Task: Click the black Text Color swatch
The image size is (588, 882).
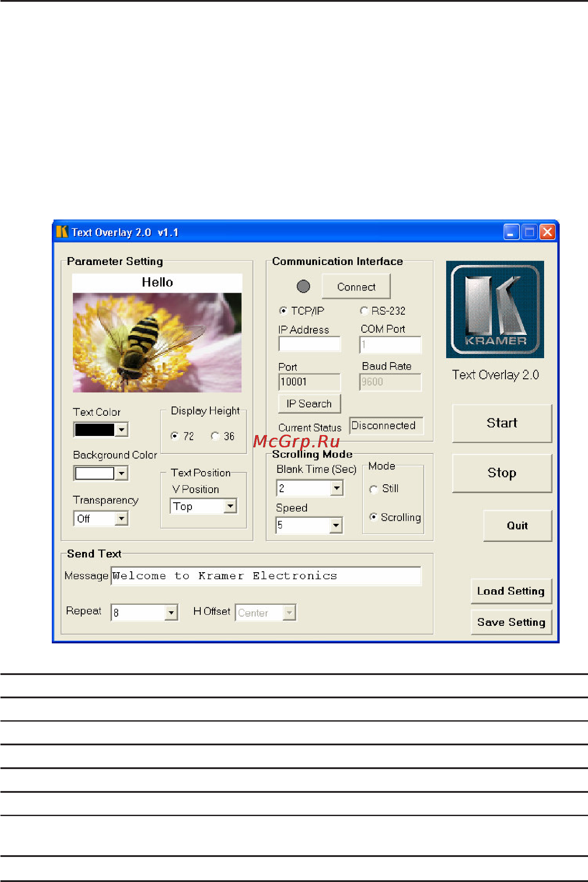Action: 94,429
